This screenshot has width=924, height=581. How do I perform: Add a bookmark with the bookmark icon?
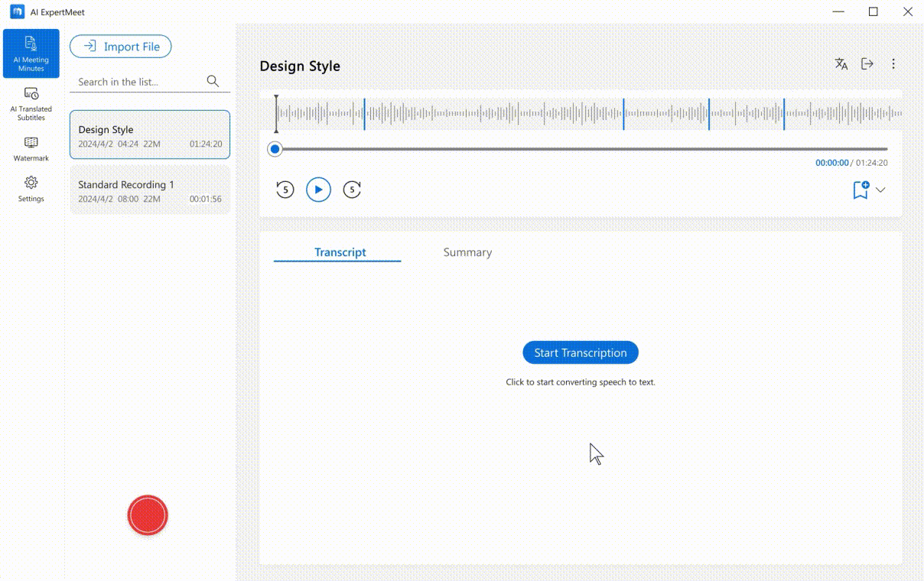click(861, 190)
